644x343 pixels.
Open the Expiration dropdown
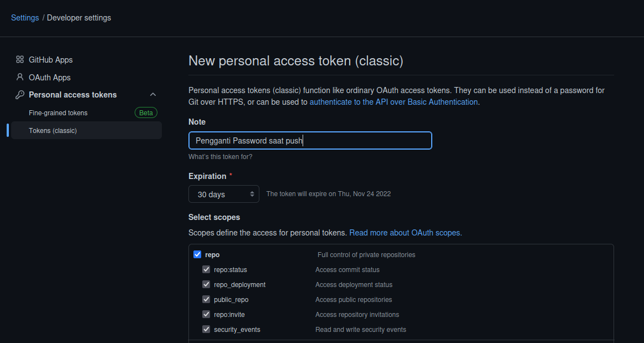(224, 194)
